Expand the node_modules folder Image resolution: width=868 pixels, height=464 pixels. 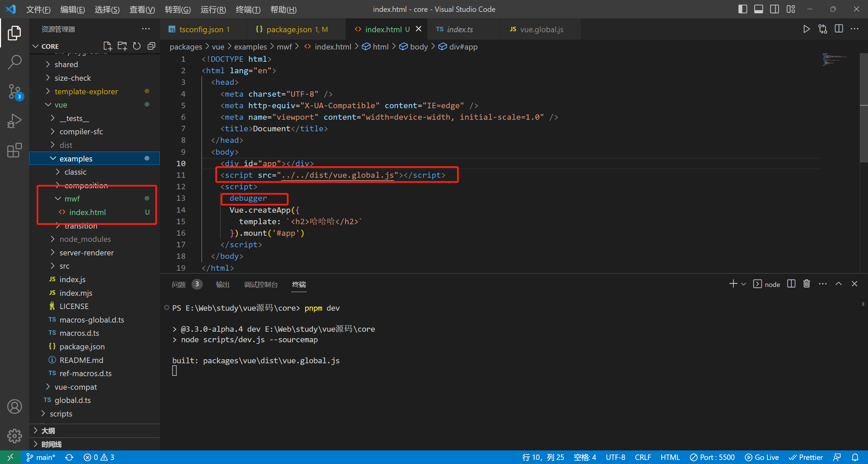pyautogui.click(x=95, y=239)
